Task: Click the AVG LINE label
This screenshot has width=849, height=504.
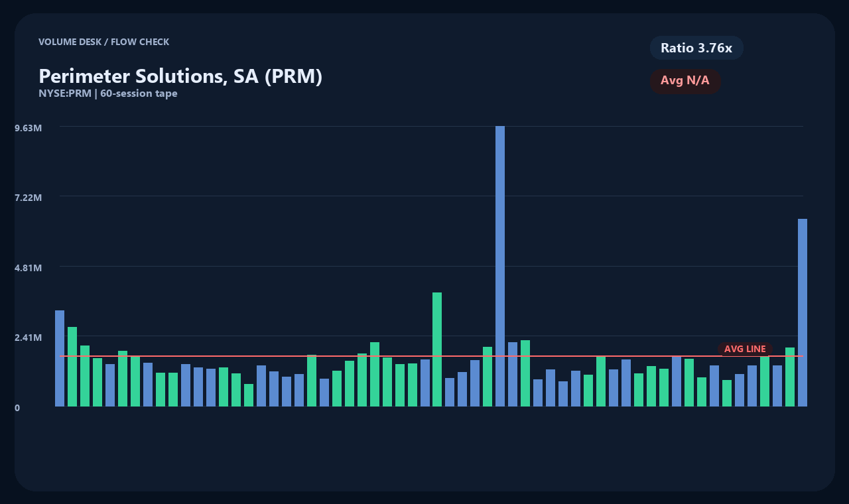Action: [745, 349]
